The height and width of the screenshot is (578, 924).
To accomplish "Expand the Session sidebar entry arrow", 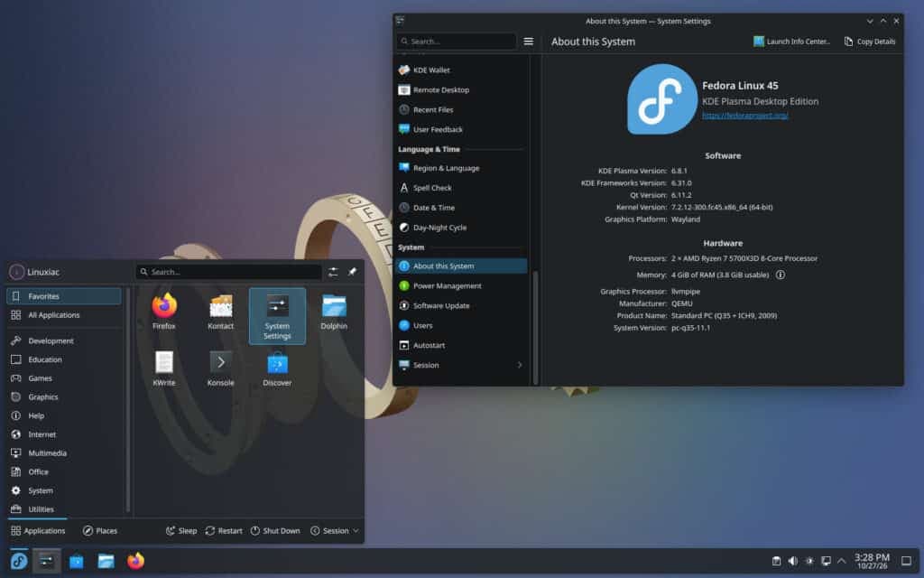I will (x=519, y=365).
